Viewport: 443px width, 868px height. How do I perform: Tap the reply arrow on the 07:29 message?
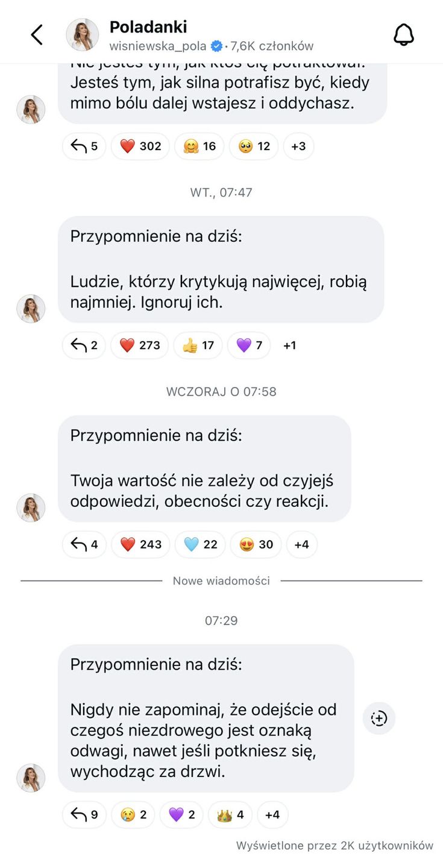point(84,814)
